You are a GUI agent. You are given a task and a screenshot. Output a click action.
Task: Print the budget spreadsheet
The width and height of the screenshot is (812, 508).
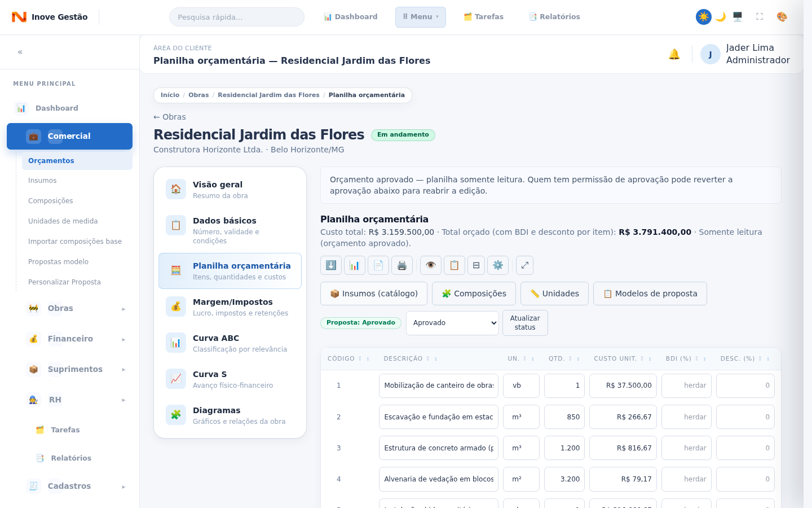pyautogui.click(x=402, y=265)
